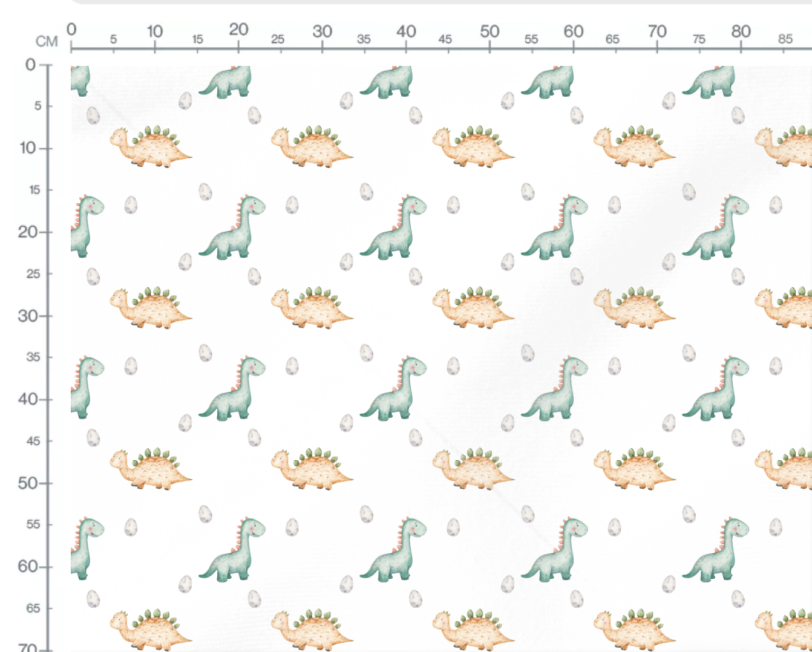This screenshot has width=812, height=652.
Task: Select 20 on the horizontal ruler
Action: 238,29
